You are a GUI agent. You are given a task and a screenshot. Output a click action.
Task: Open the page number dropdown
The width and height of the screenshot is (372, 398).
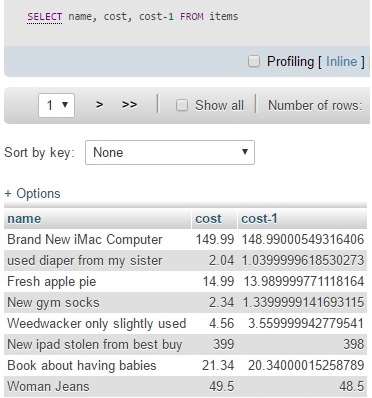(56, 105)
